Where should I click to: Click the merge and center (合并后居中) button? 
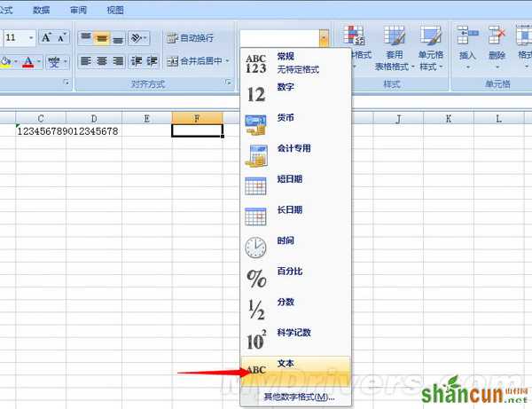pos(194,61)
